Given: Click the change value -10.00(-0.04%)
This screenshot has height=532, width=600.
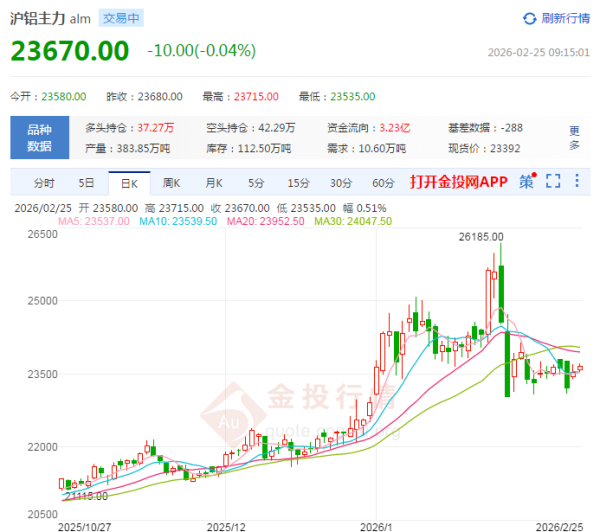Looking at the screenshot, I should point(202,51).
